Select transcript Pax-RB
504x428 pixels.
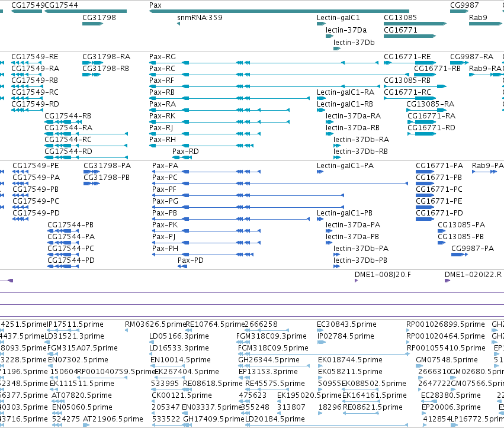point(229,98)
